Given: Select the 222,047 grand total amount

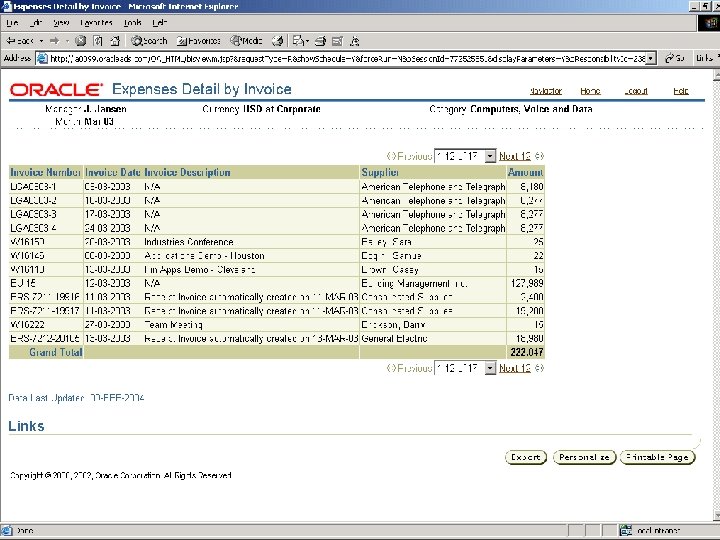Looking at the screenshot, I should click(526, 352).
